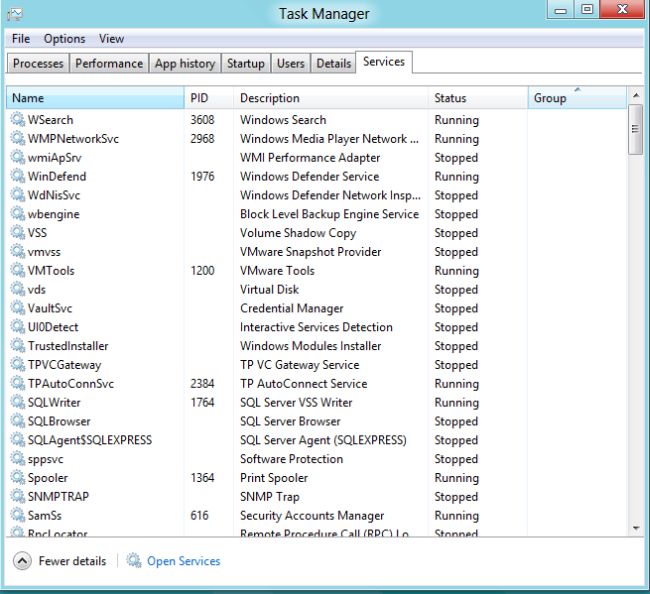Image resolution: width=650 pixels, height=594 pixels.
Task: Select the Services tab
Action: [x=384, y=62]
